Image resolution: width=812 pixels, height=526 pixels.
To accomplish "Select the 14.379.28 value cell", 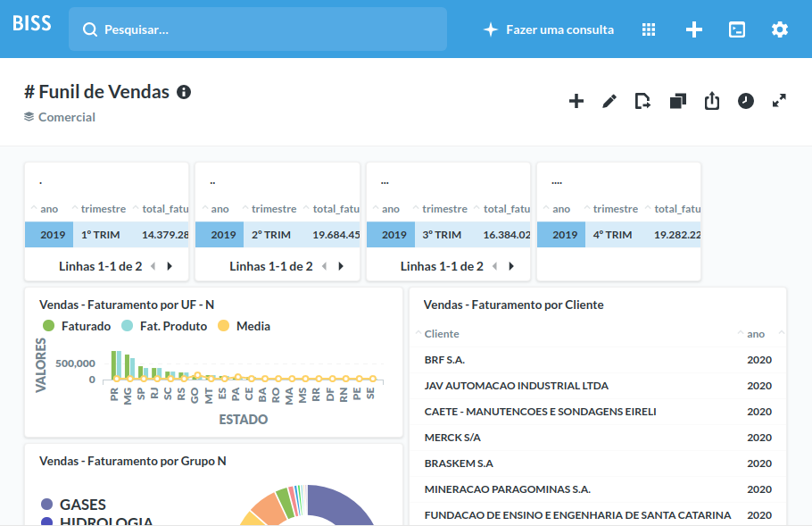I will tap(162, 235).
